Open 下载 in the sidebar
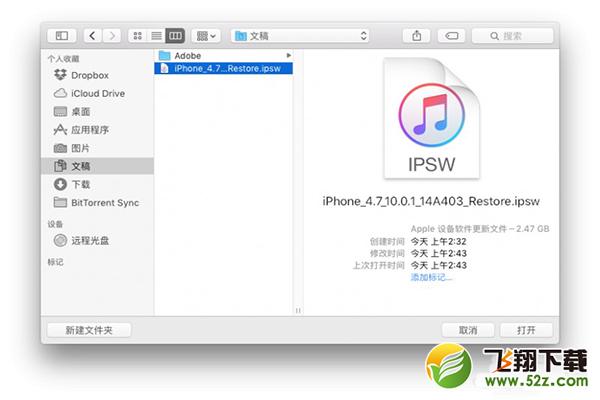 98,184
